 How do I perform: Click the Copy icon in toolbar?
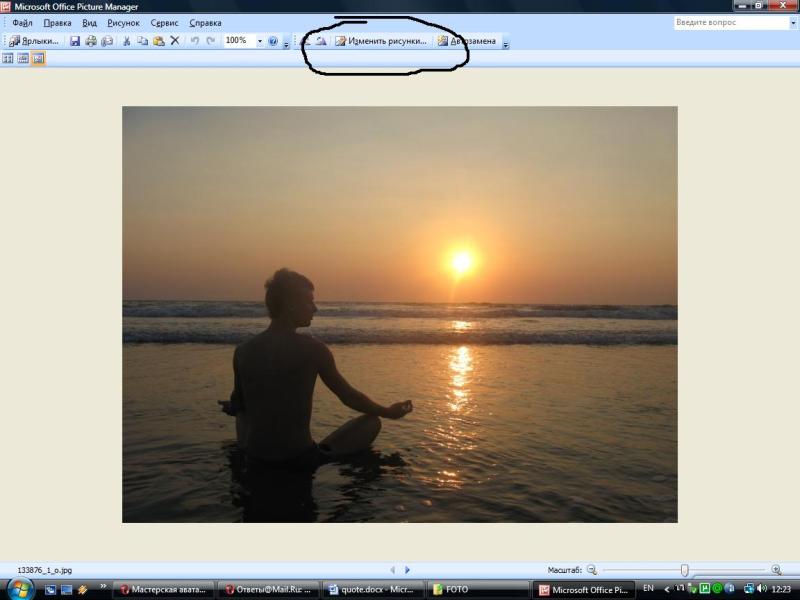tap(143, 41)
